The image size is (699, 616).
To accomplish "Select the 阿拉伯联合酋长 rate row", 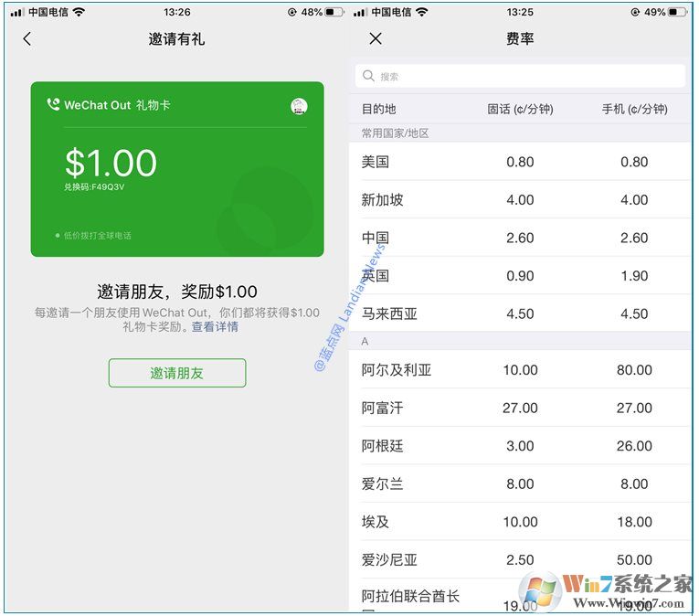I will point(520,596).
